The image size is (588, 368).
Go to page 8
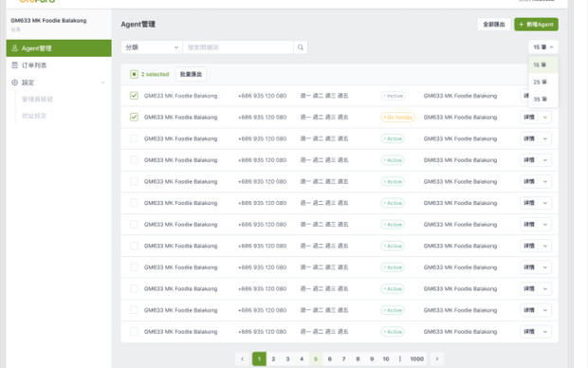[x=358, y=359]
